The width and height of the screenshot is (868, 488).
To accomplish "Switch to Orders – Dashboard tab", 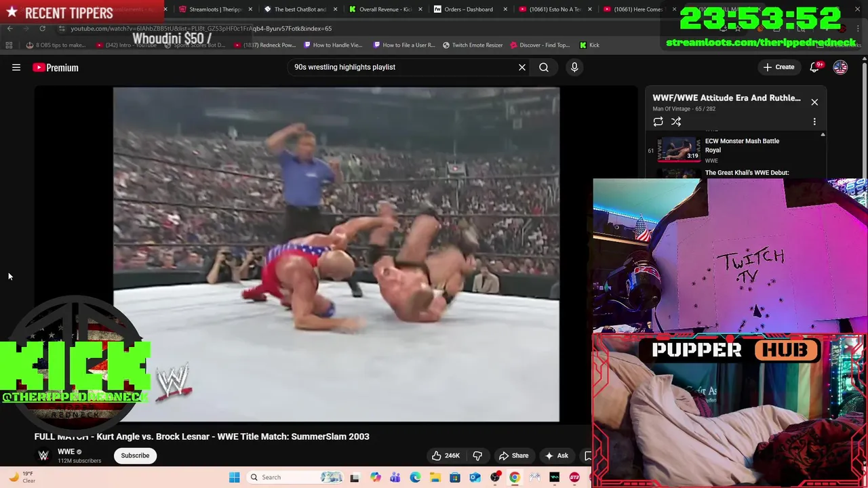I will pos(469,9).
